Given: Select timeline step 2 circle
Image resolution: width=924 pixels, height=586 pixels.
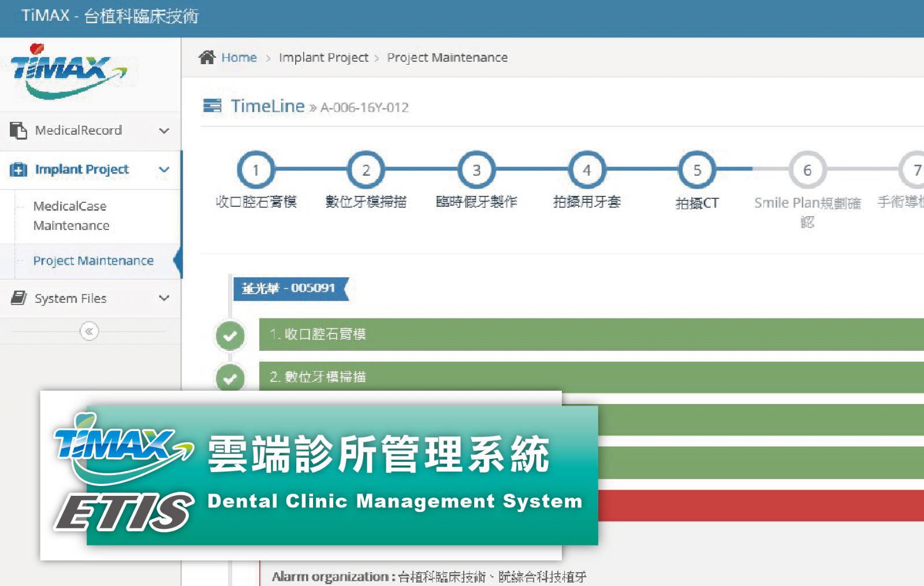Looking at the screenshot, I should pyautogui.click(x=366, y=170).
